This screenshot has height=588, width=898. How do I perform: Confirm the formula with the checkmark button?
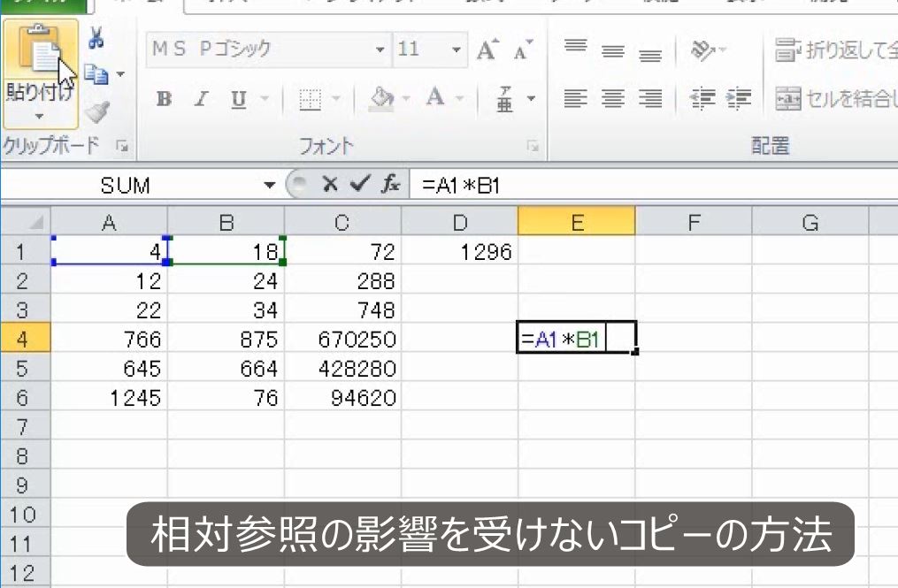pos(358,185)
